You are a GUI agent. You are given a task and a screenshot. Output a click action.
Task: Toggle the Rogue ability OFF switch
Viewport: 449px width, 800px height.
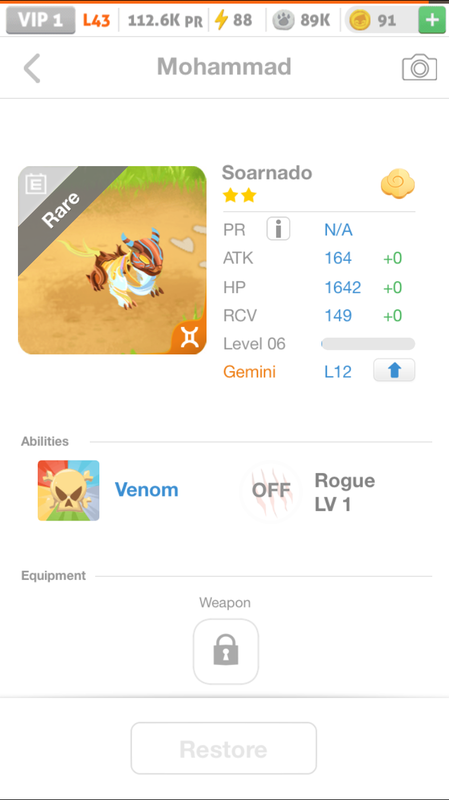click(271, 491)
